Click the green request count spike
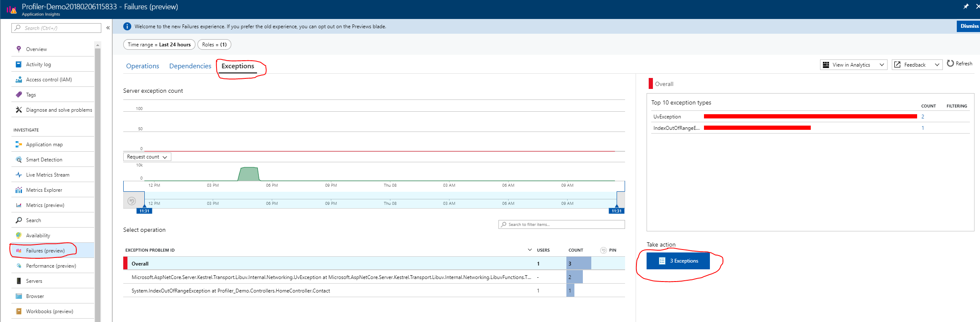This screenshot has width=980, height=322. click(249, 174)
